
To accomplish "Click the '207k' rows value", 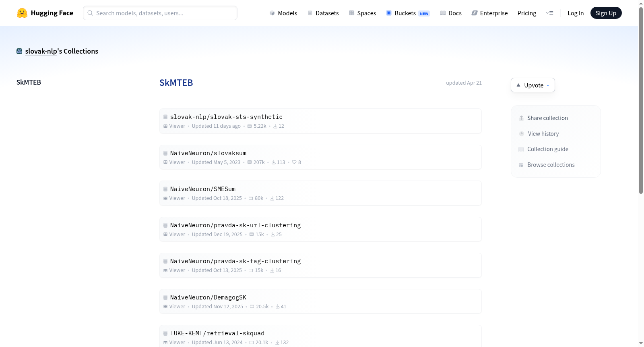I will point(259,162).
